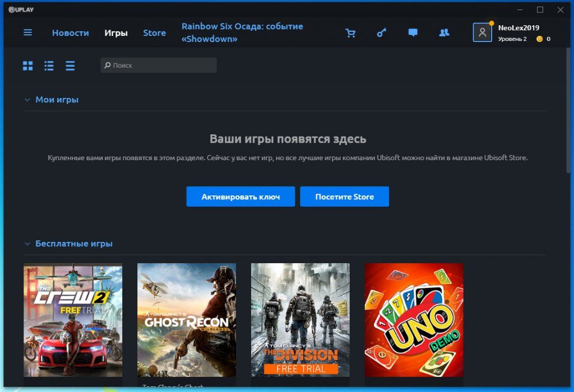574x392 pixels.
Task: Maximize the Uplay window
Action: tap(540, 10)
